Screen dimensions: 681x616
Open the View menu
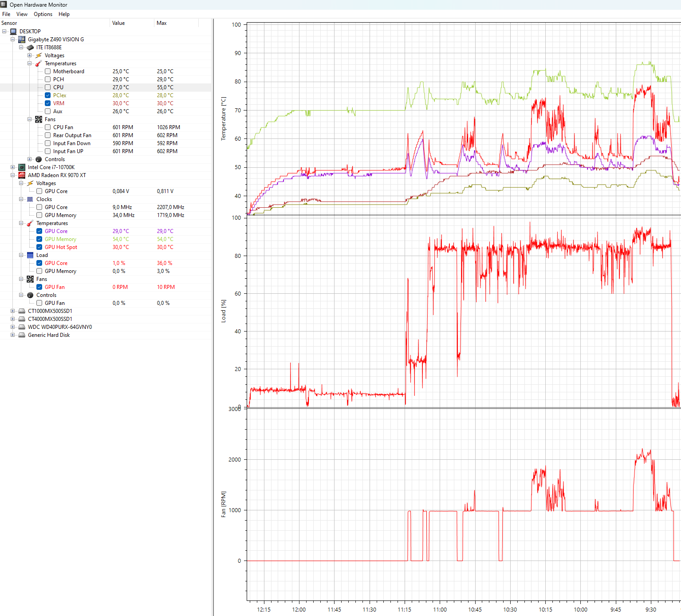[22, 14]
